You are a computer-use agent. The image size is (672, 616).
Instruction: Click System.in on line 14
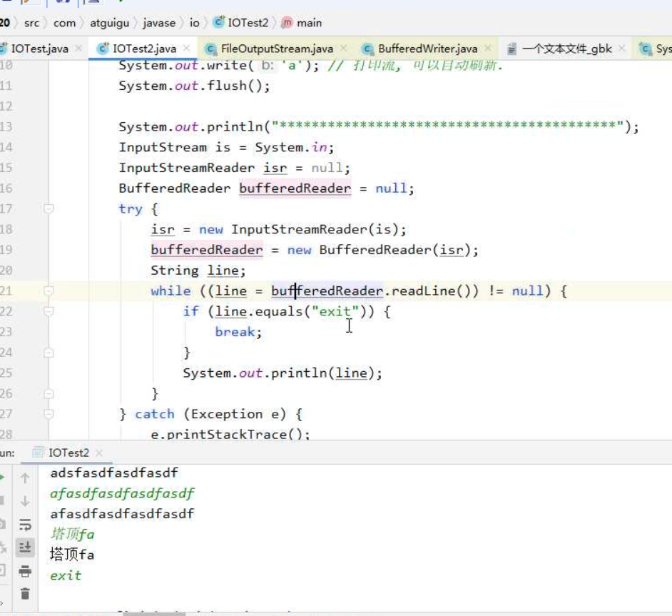(291, 148)
